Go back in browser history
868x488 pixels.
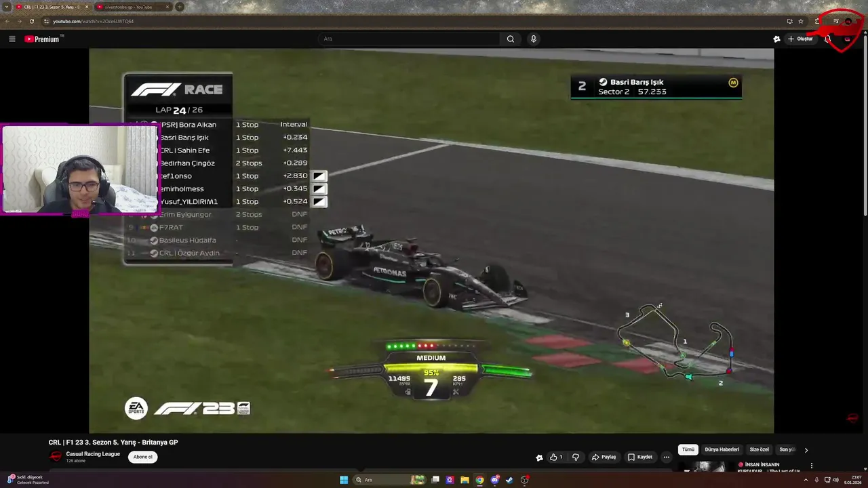[x=7, y=21]
